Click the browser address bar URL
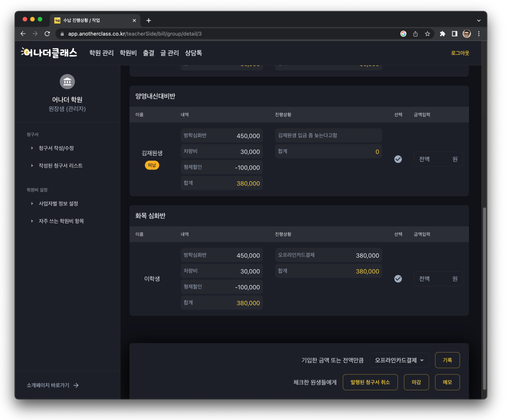The width and height of the screenshot is (509, 420). (135, 34)
